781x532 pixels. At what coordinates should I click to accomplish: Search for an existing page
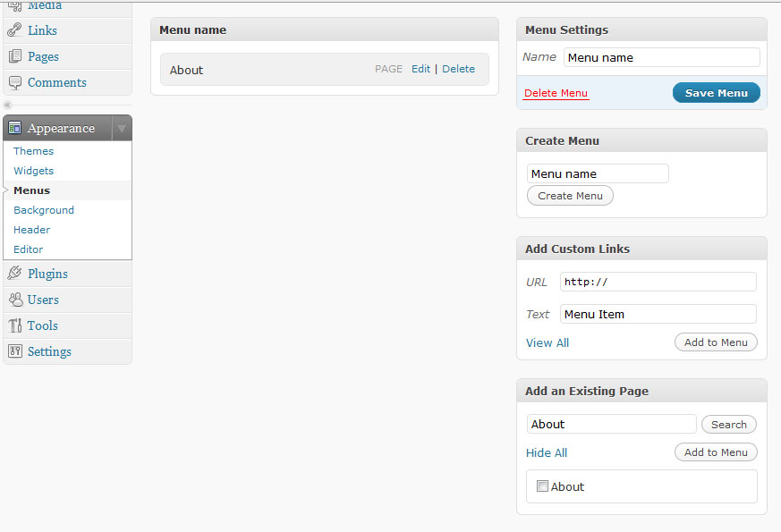point(729,425)
